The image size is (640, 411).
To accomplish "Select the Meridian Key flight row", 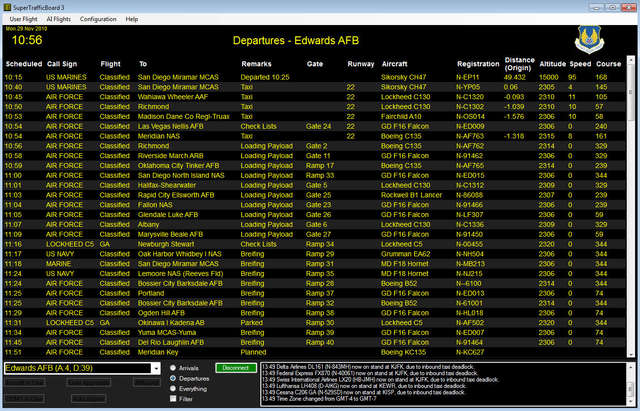I will pos(314,352).
